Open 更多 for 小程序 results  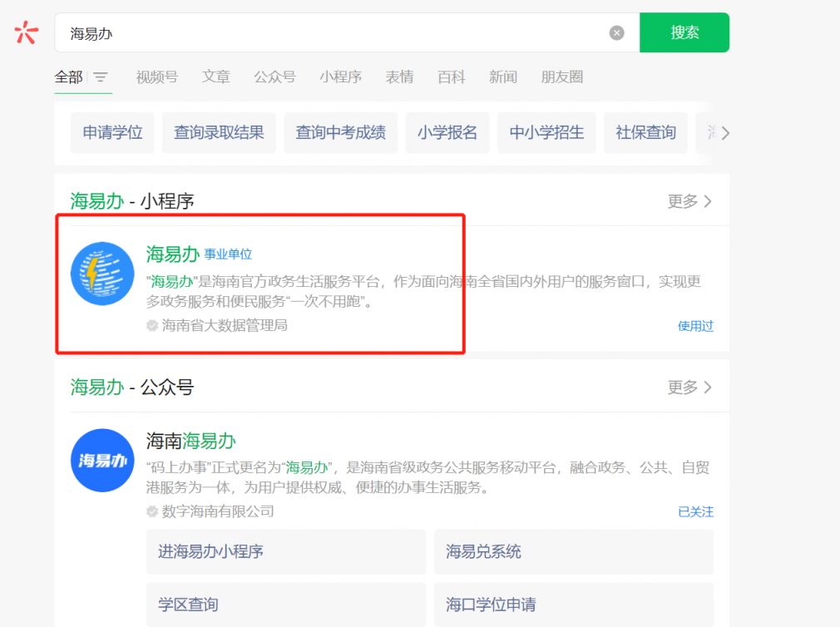pos(689,201)
